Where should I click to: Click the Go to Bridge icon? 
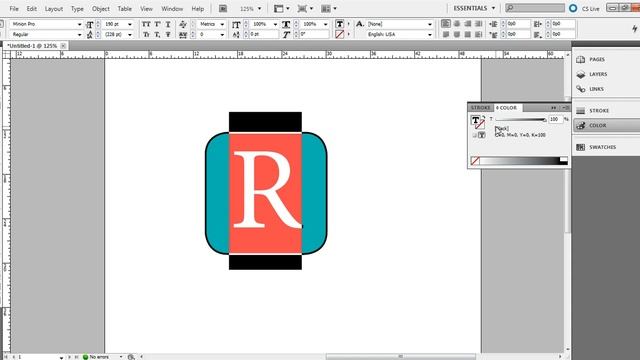[223, 9]
